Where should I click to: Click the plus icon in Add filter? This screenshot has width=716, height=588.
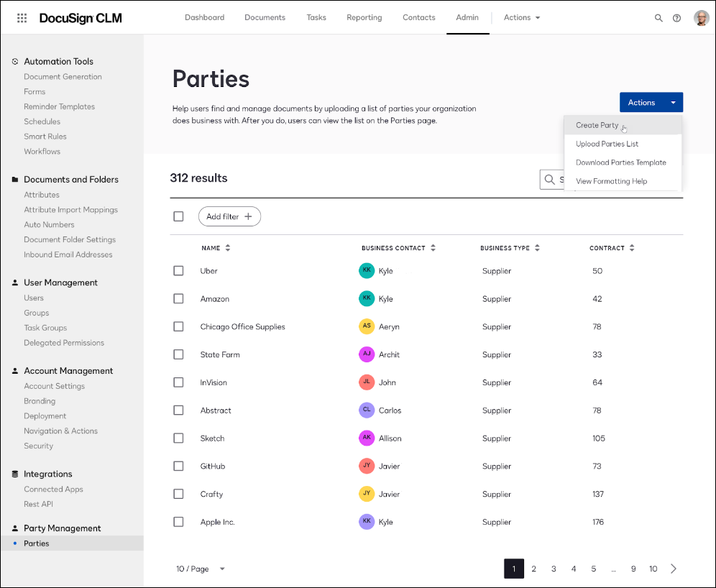pyautogui.click(x=249, y=216)
